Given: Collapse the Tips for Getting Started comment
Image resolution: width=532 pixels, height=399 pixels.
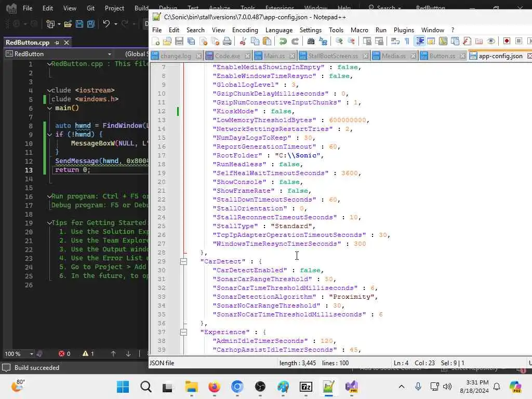Looking at the screenshot, I should 49,223.
